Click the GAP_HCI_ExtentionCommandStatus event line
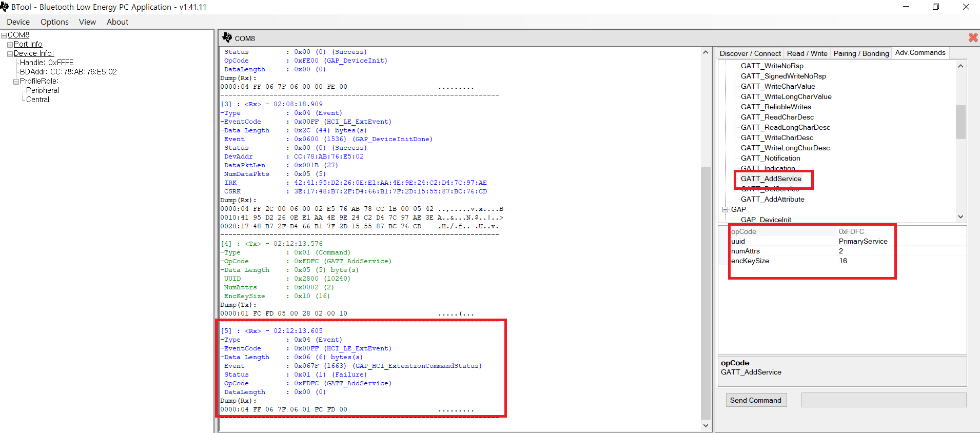Image resolution: width=980 pixels, height=433 pixels. pyautogui.click(x=352, y=366)
